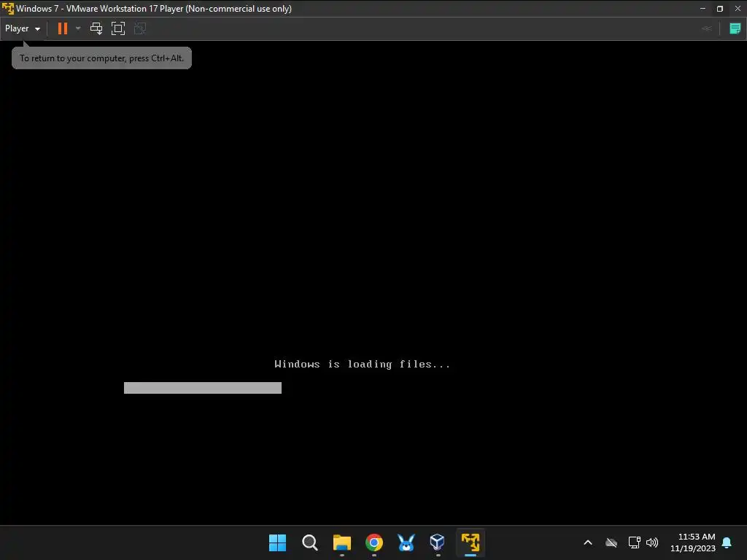The image size is (747, 560).
Task: Dismiss the Ctrl+Alt return tooltip
Action: pyautogui.click(x=101, y=58)
